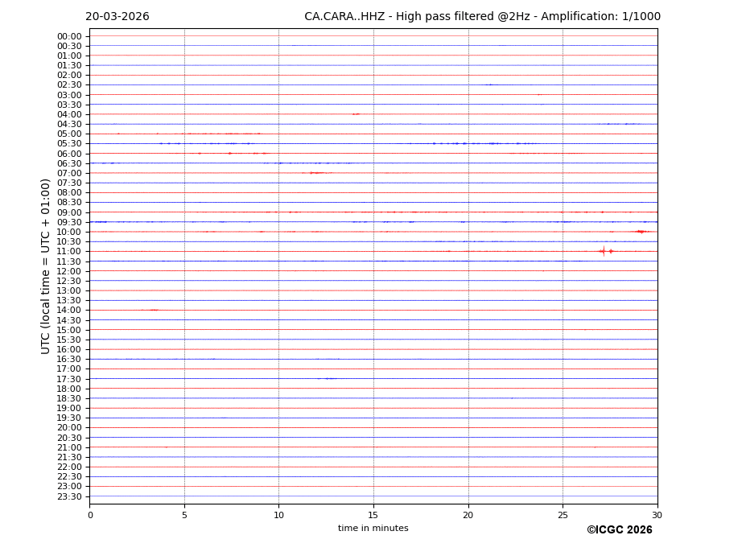Click the 15 tick on the time axis
Screen dimensions: 746x560
click(x=373, y=515)
